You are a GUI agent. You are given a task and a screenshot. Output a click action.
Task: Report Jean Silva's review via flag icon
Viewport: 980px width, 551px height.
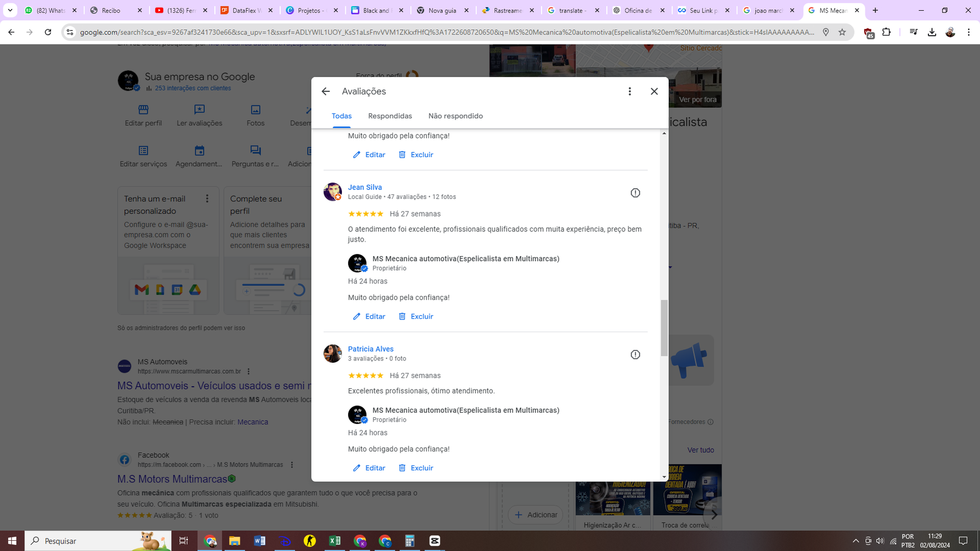point(635,193)
